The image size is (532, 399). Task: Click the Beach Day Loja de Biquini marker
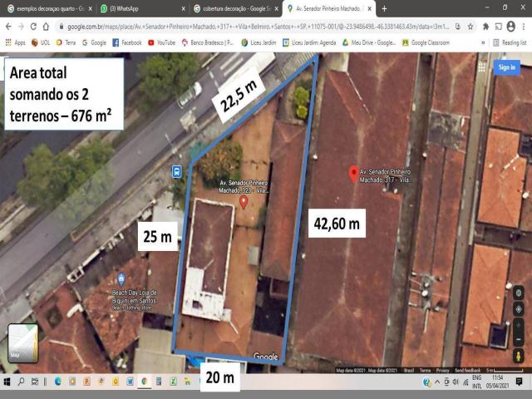coord(121,280)
